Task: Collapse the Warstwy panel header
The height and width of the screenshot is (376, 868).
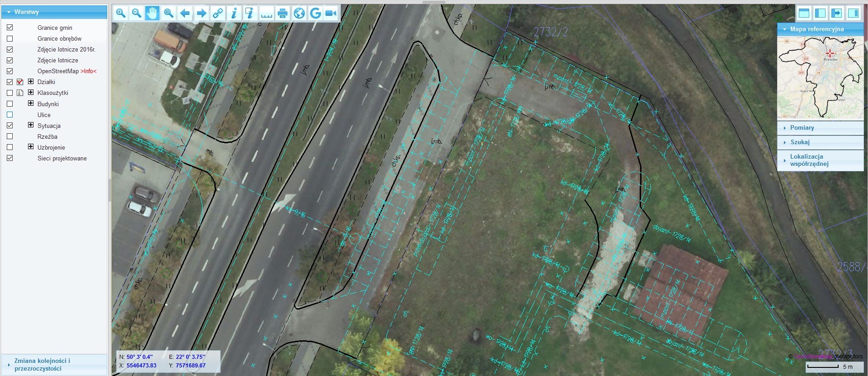Action: click(54, 12)
